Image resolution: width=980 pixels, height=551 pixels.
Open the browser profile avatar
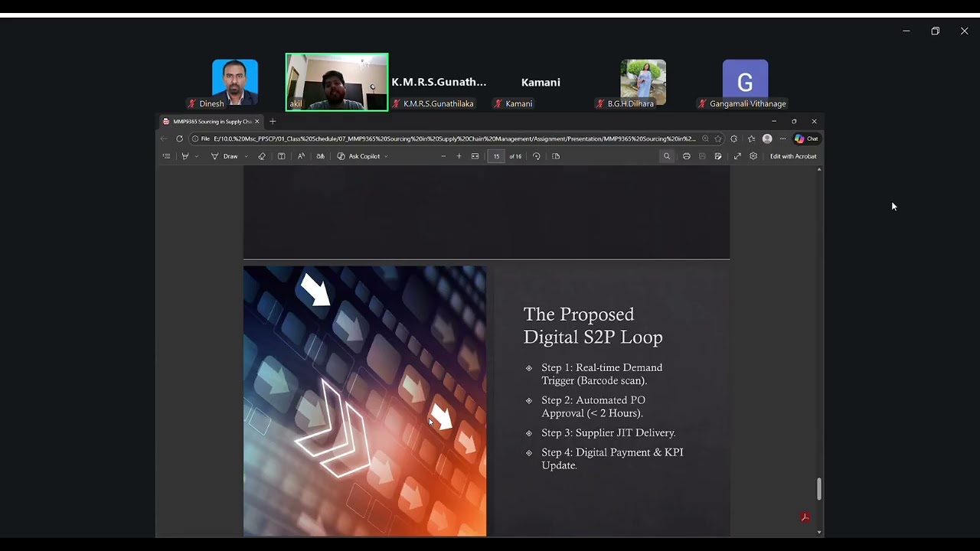tap(767, 139)
